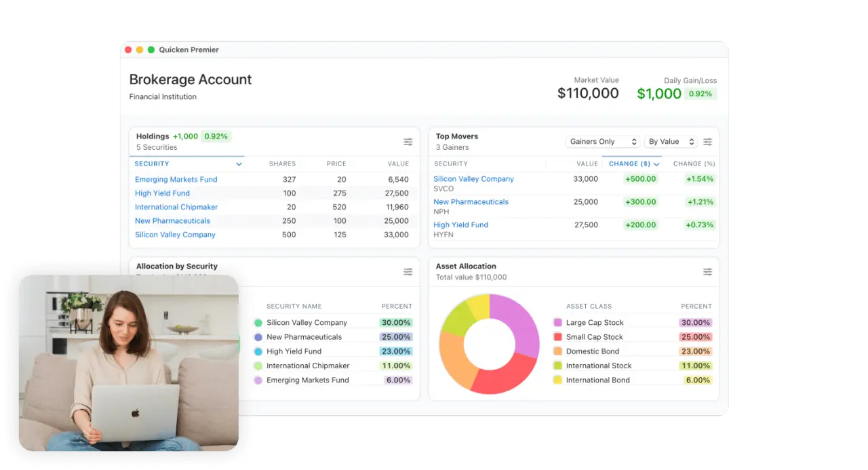Image resolution: width=868 pixels, height=470 pixels.
Task: Click Change ($) column sort arrow
Action: (656, 164)
